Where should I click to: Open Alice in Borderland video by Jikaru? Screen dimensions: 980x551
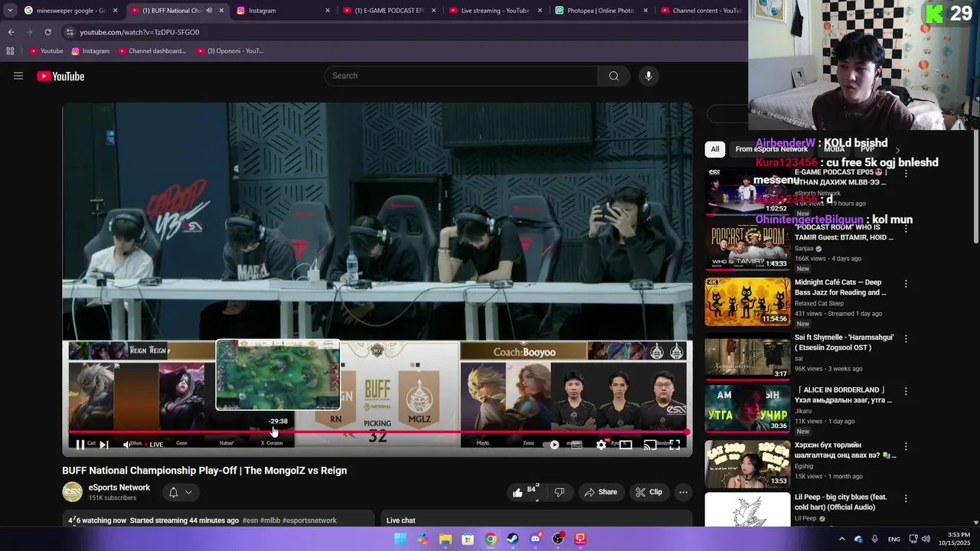[x=747, y=409]
